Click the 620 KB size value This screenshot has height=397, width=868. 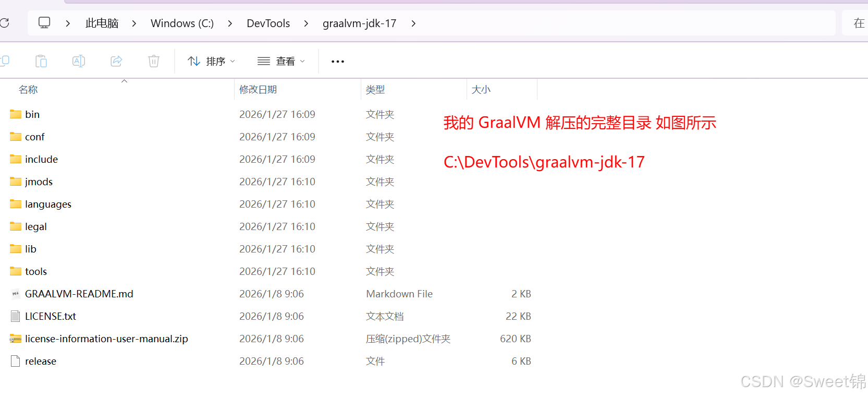[516, 339]
